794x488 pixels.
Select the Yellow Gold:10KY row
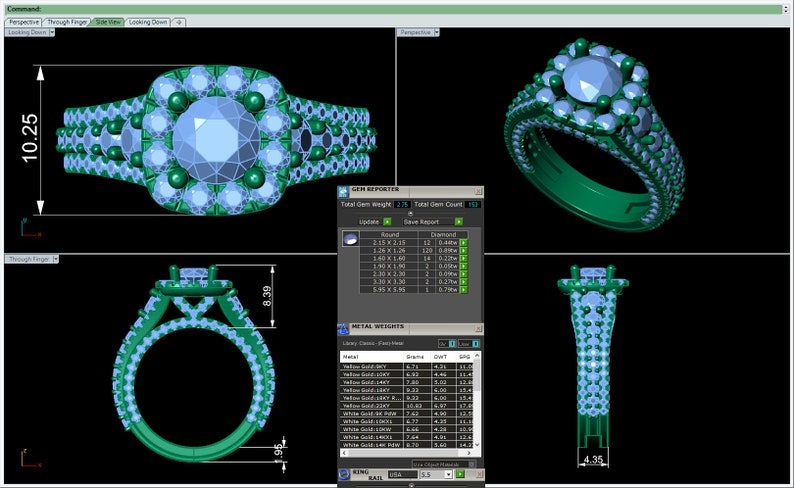[407, 375]
